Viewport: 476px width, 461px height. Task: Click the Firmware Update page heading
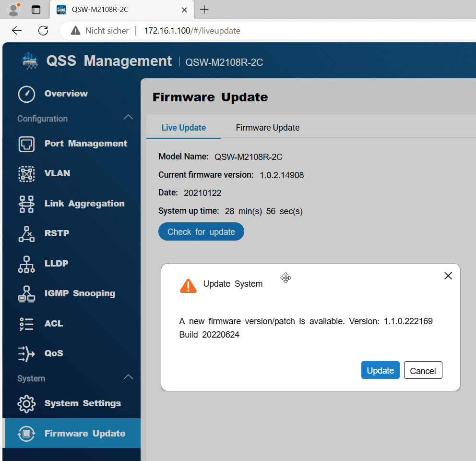(210, 97)
